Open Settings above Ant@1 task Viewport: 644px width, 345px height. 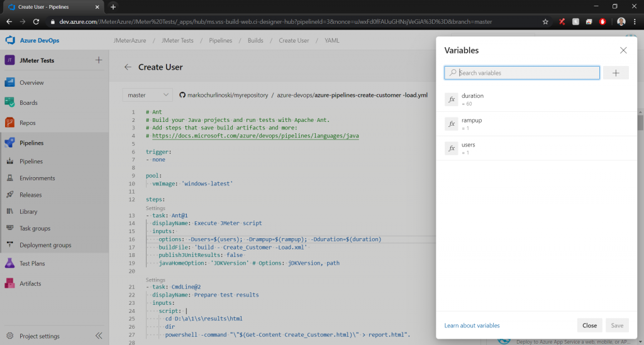[155, 208]
